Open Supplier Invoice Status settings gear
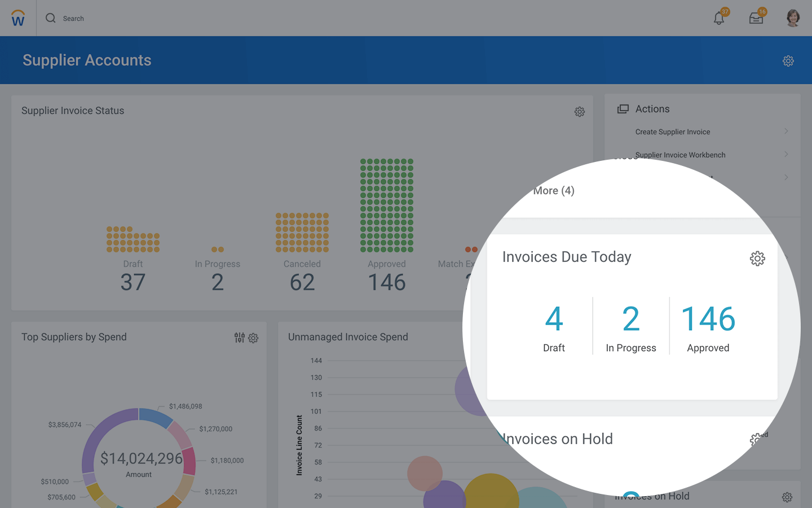This screenshot has width=812, height=508. [579, 112]
